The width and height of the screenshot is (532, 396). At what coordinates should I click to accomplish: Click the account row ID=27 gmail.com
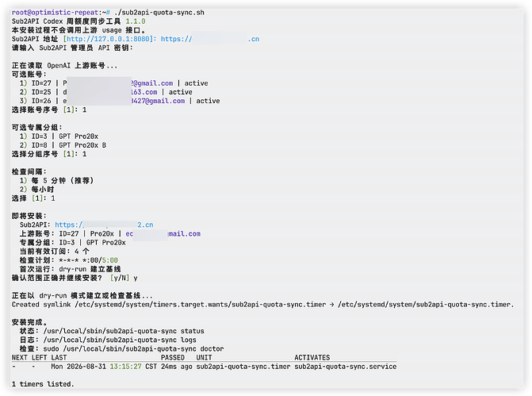(x=113, y=83)
